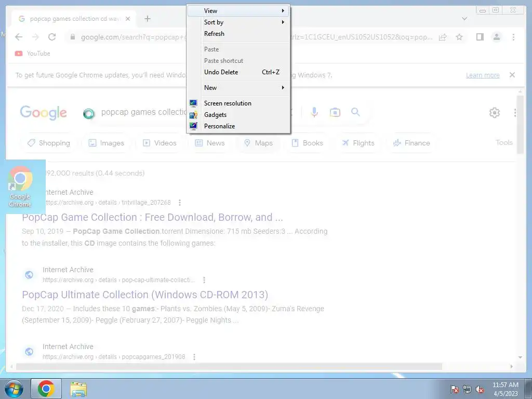The width and height of the screenshot is (532, 399).
Task: Filter results by Maps
Action: coord(258,143)
